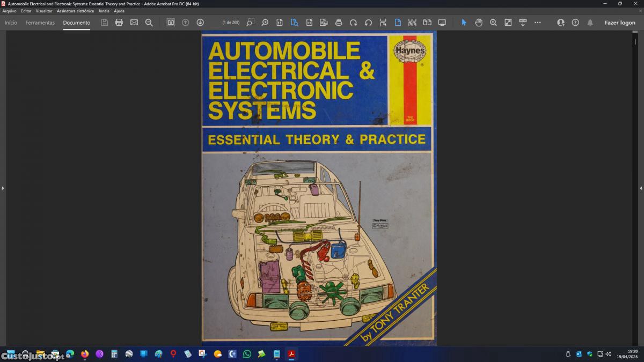Send the document by email icon

(x=134, y=23)
